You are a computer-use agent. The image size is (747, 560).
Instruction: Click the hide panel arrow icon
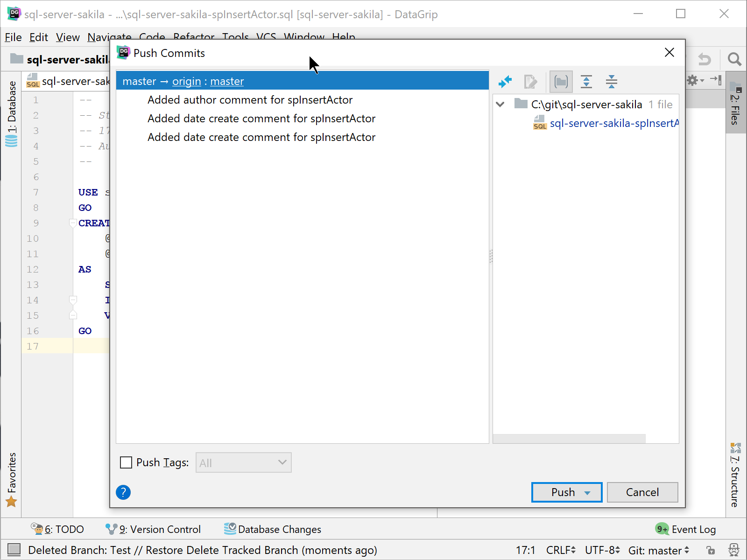tap(716, 80)
